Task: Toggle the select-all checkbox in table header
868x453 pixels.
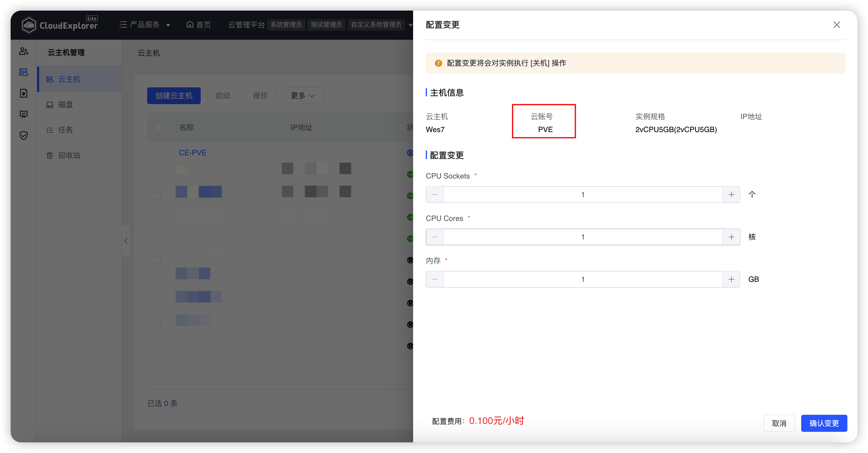Action: (x=157, y=128)
